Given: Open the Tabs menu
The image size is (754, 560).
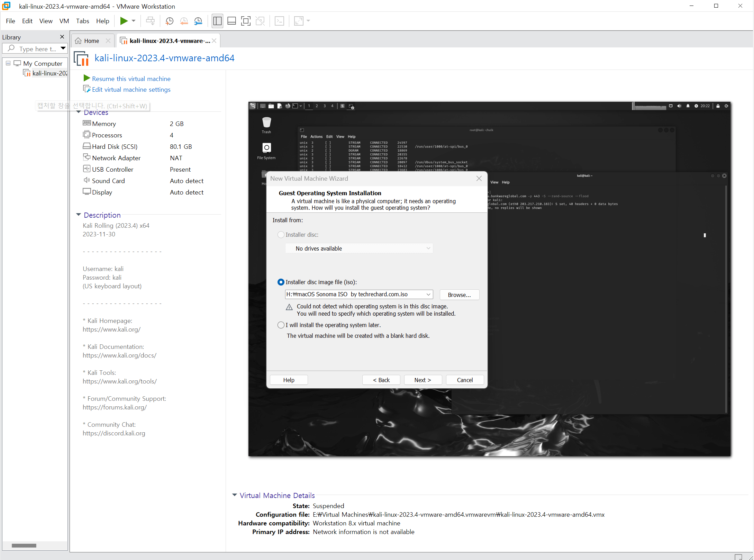Looking at the screenshot, I should coord(82,21).
